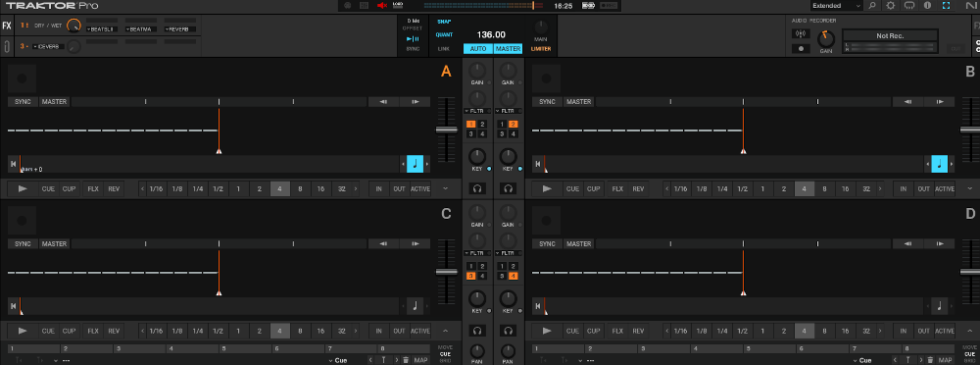Image resolution: width=980 pixels, height=365 pixels.
Task: Toggle LINK in the master clock
Action: [x=444, y=49]
